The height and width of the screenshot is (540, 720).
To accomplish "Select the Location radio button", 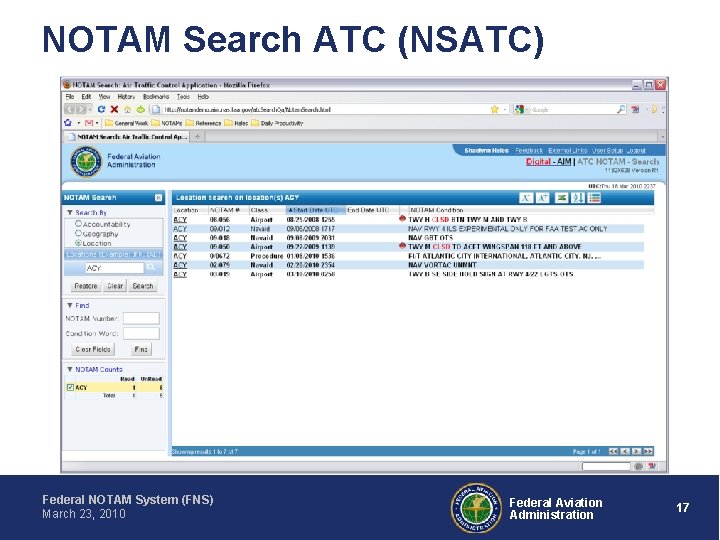I will (x=78, y=243).
